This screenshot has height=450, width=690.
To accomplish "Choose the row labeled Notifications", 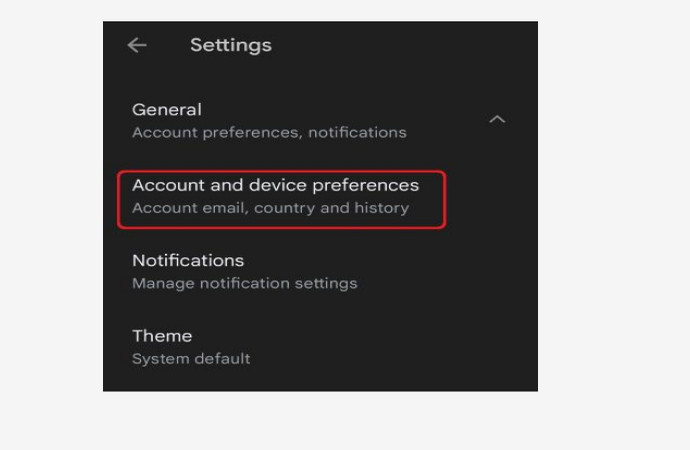I will click(244, 271).
